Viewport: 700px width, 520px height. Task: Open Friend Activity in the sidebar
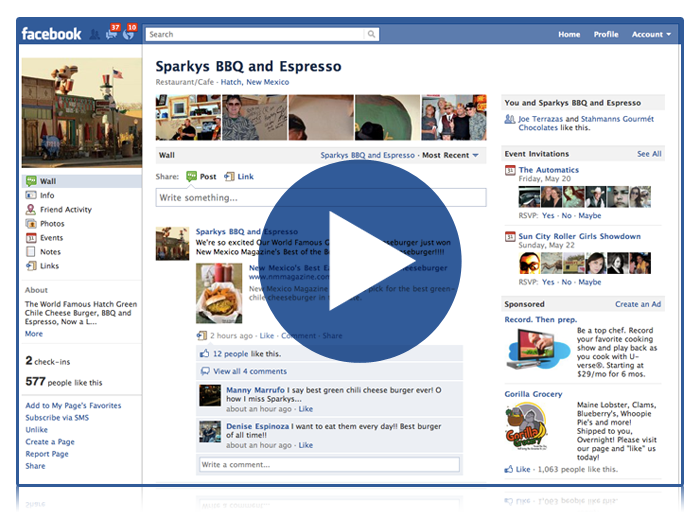(x=66, y=209)
